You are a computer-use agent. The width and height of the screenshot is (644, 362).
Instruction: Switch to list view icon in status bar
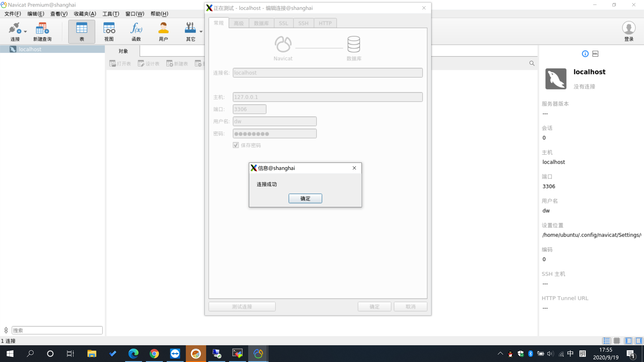point(606,341)
